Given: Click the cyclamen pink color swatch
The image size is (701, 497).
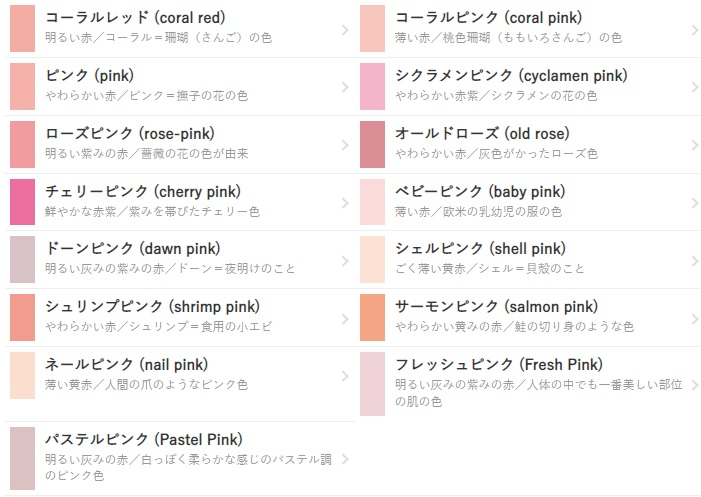Looking at the screenshot, I should (x=372, y=86).
